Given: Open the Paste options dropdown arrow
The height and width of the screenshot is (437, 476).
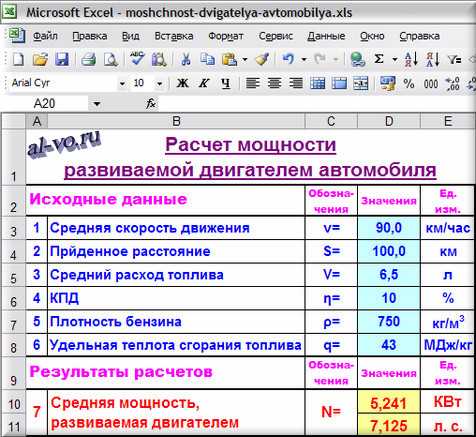Looking at the screenshot, I should 245,60.
